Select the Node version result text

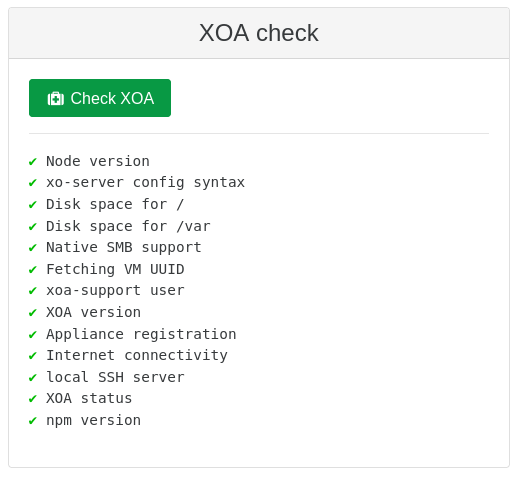[x=98, y=161]
